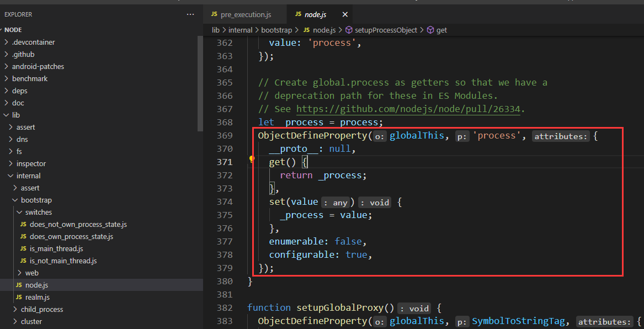Open the Explorer more actions ellipsis
Image resolution: width=644 pixels, height=329 pixels.
coord(190,14)
